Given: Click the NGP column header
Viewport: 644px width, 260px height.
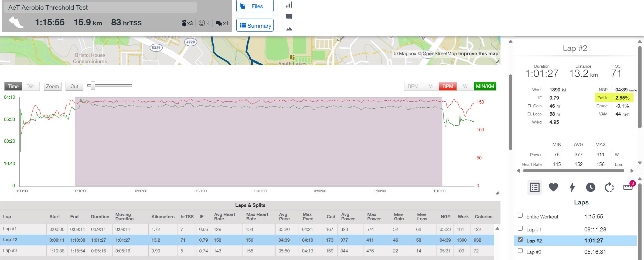Looking at the screenshot, I should point(445,217).
